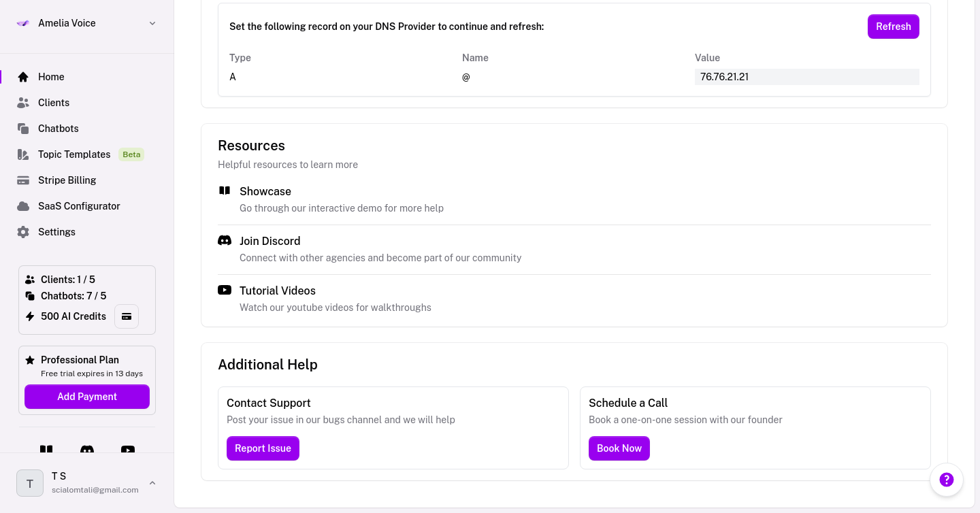Go to Home in the sidebar

tap(51, 77)
